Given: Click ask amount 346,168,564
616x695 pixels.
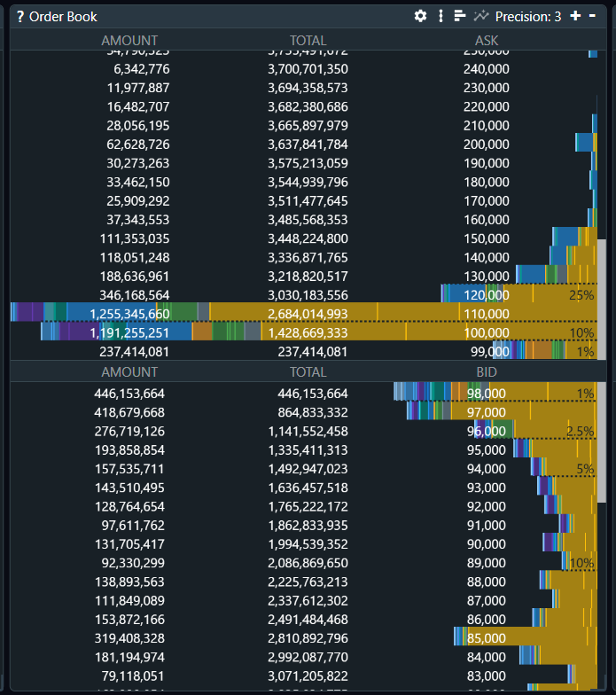Looking at the screenshot, I should [x=135, y=295].
